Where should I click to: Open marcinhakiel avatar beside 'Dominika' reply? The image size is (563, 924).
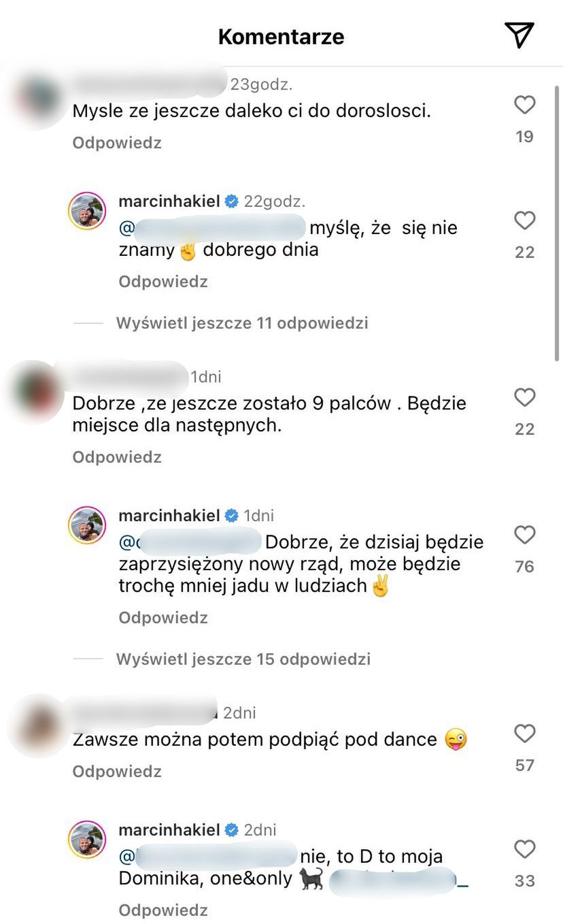click(x=87, y=840)
